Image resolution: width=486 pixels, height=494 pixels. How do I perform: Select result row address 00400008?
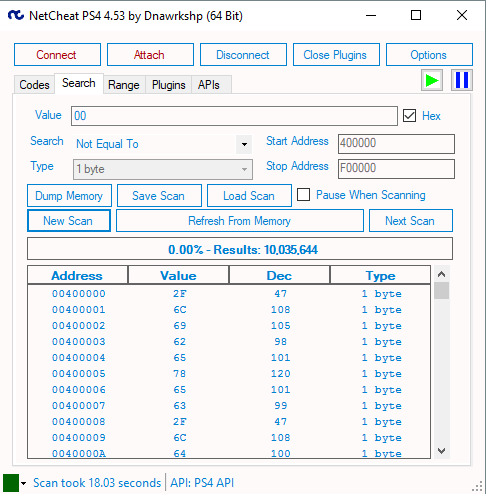pyautogui.click(x=229, y=422)
